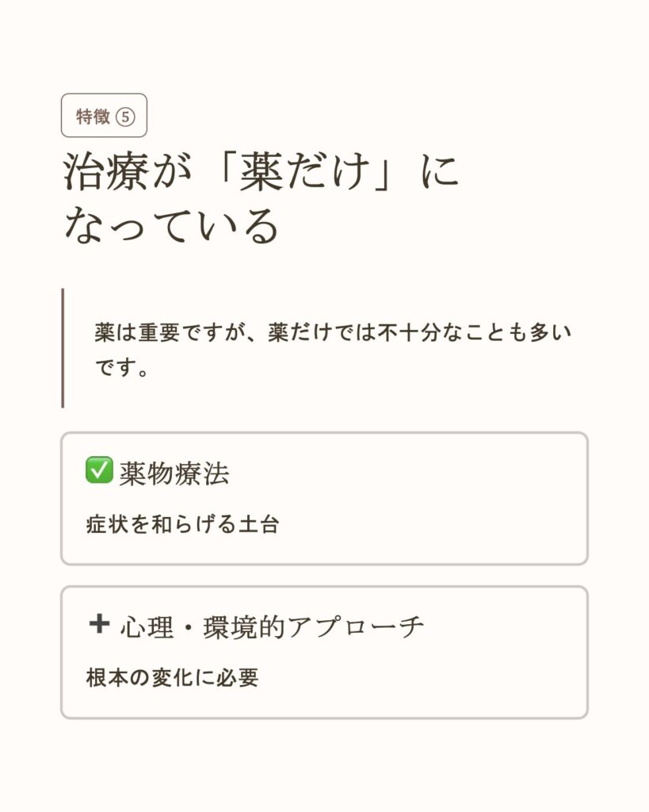Click the 薬物療法 card title
Screen dimensions: 649x812
click(174, 473)
